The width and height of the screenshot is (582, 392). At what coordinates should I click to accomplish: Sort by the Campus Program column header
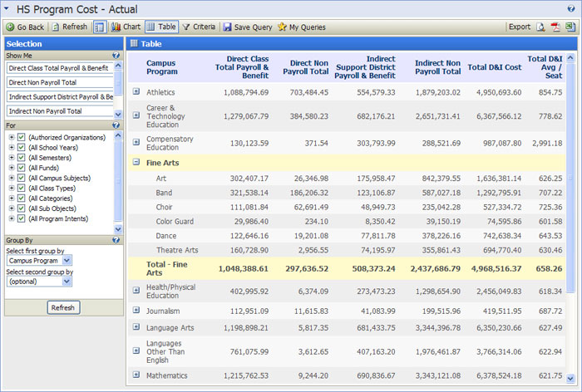point(162,67)
